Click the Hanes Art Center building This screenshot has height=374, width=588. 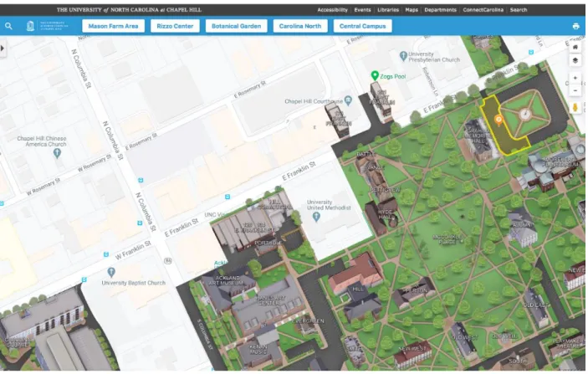268,302
